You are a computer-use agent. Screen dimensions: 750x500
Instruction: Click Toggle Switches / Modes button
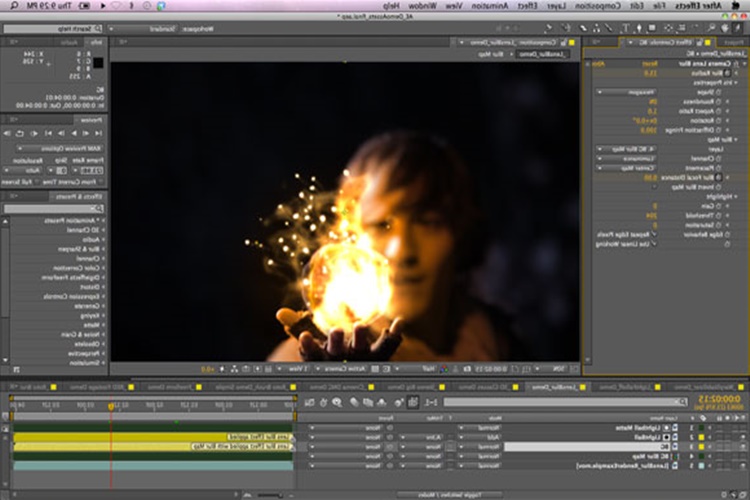point(449,495)
